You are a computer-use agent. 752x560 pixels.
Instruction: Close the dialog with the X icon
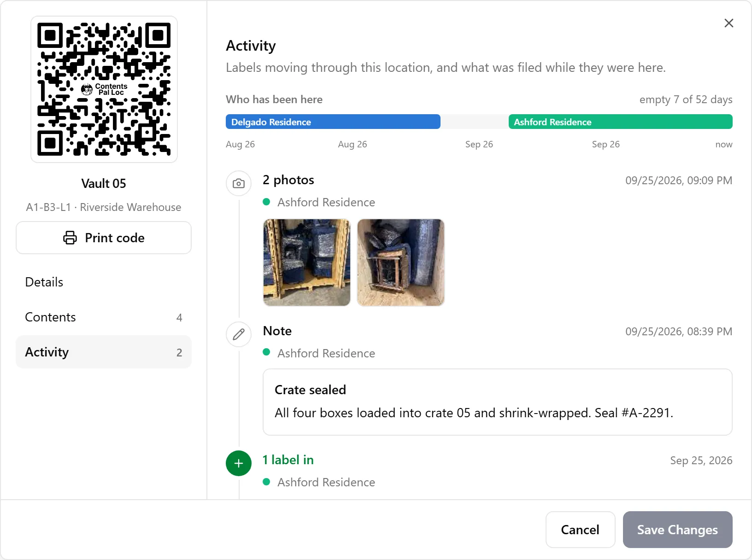pyautogui.click(x=728, y=23)
